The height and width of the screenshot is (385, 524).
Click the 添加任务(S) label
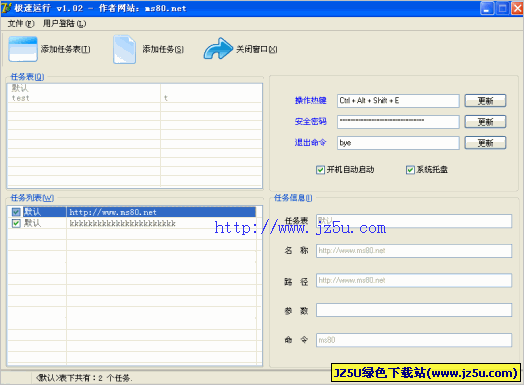tap(163, 49)
